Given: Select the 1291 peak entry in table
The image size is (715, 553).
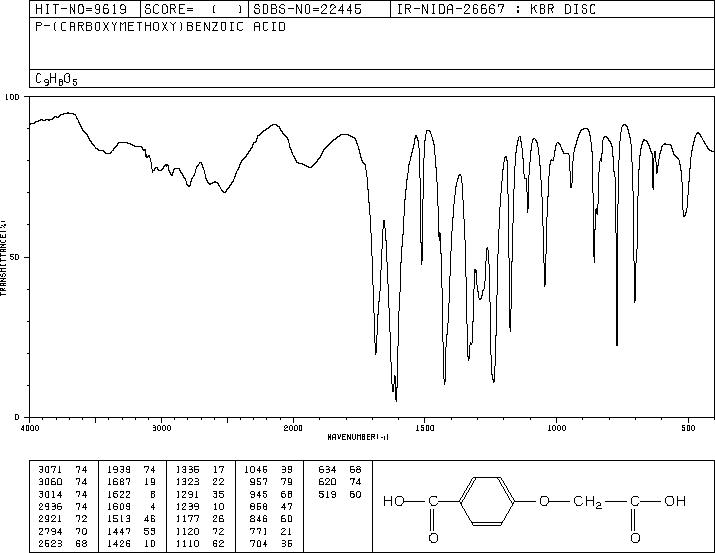Looking at the screenshot, I should 200,494.
